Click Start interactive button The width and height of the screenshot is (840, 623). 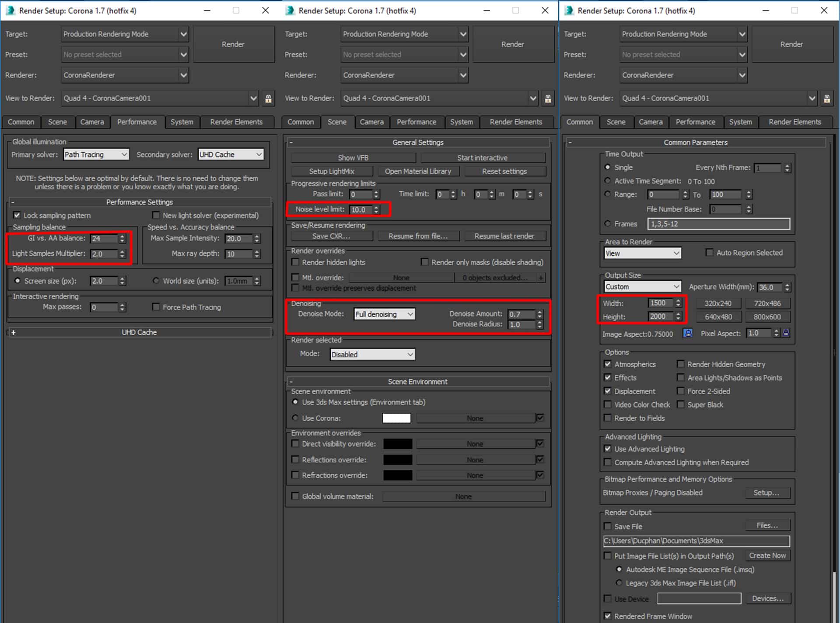(x=483, y=158)
